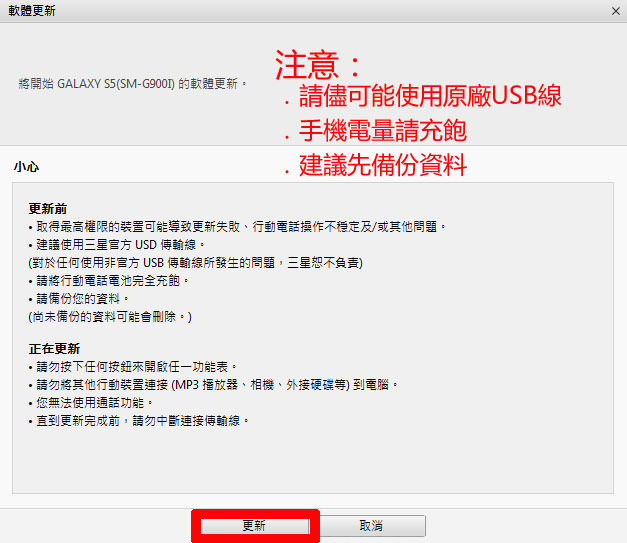Click the 更新前 section heading
The image size is (627, 543).
48,209
